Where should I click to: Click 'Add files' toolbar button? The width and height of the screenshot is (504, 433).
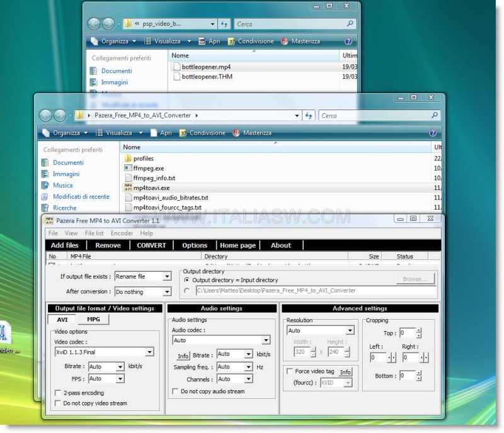(x=65, y=245)
